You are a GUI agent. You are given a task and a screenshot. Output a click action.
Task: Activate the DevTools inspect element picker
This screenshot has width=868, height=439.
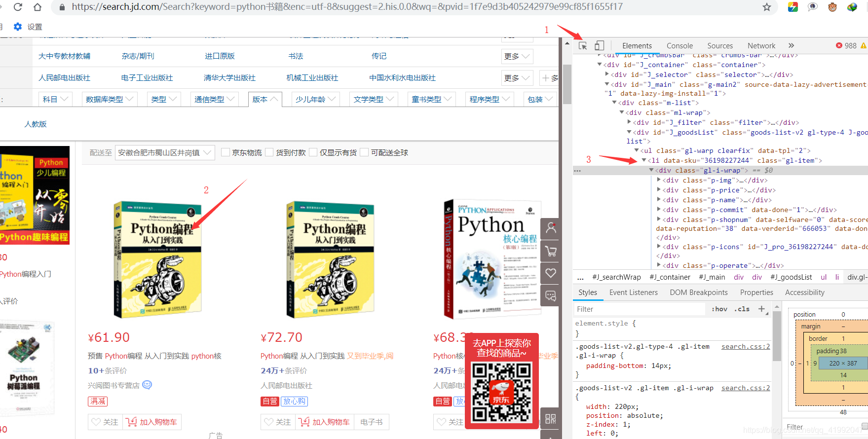tap(583, 46)
